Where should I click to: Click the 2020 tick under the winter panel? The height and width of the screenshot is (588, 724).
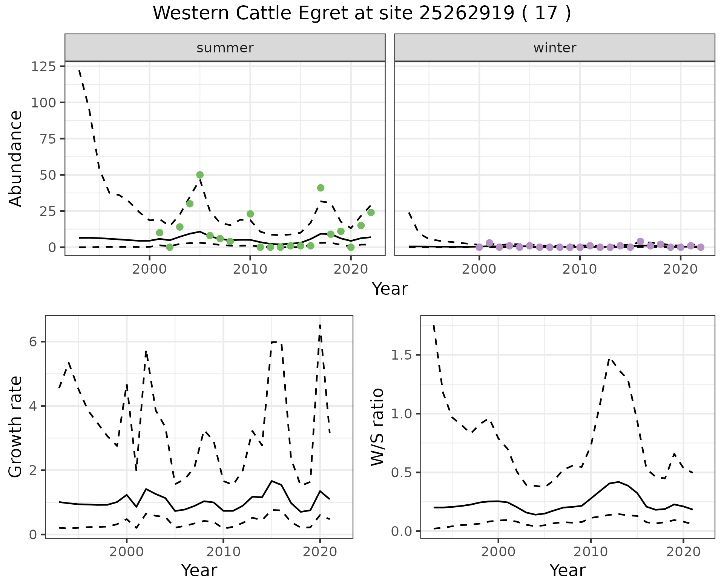(680, 269)
